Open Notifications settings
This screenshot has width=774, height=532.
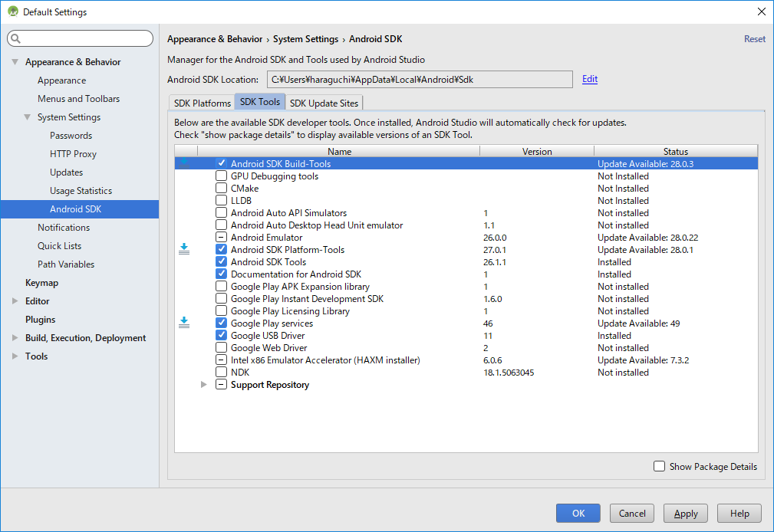coord(64,227)
